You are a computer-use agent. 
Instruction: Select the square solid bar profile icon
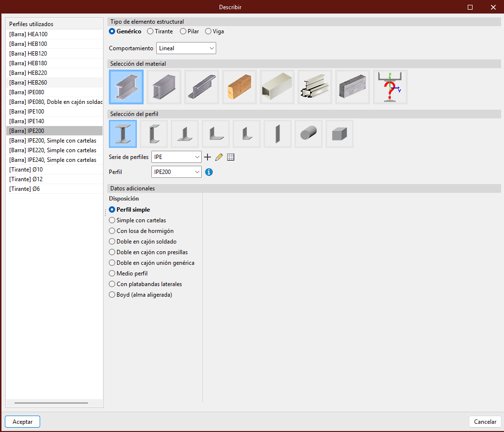340,134
